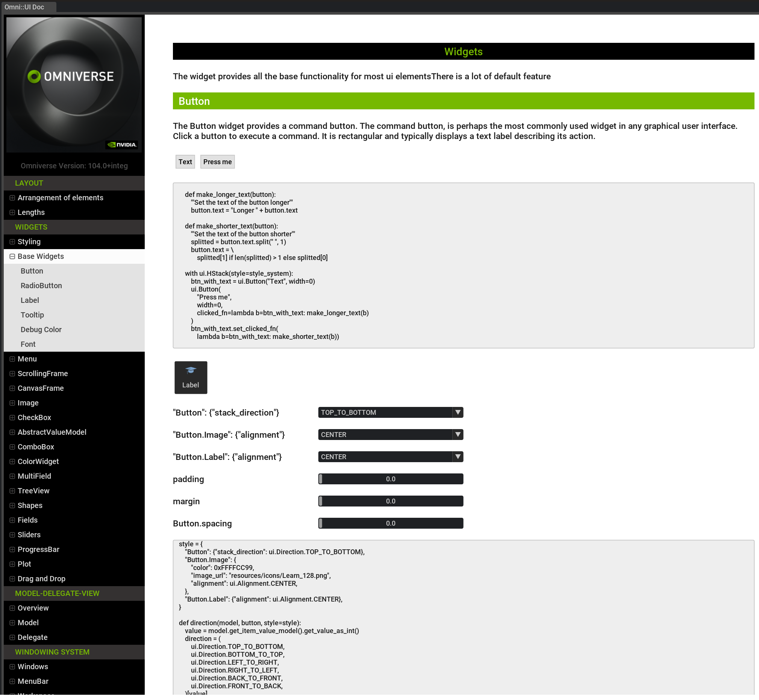Image resolution: width=759 pixels, height=700 pixels.
Task: Click the Text button
Action: 185,162
